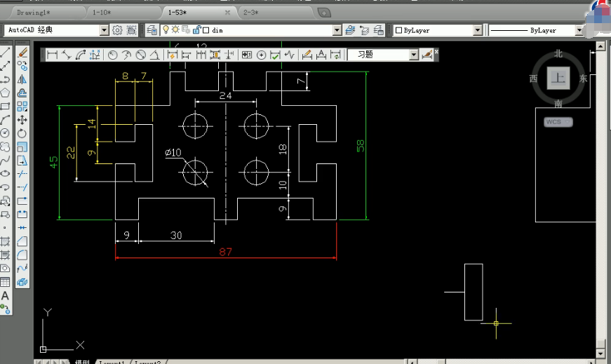Toggle layer freeze sun icon
The image size is (611, 364).
pyautogui.click(x=175, y=29)
